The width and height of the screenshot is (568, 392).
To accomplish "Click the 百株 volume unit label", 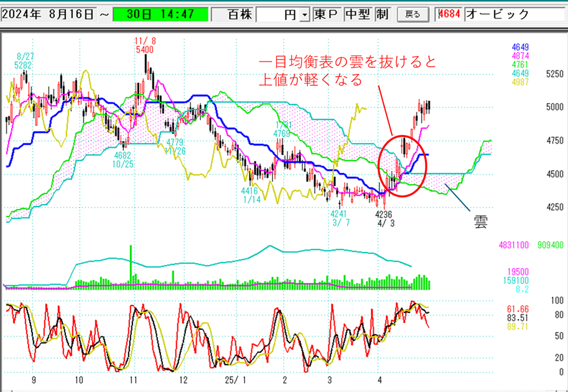I will [x=233, y=14].
